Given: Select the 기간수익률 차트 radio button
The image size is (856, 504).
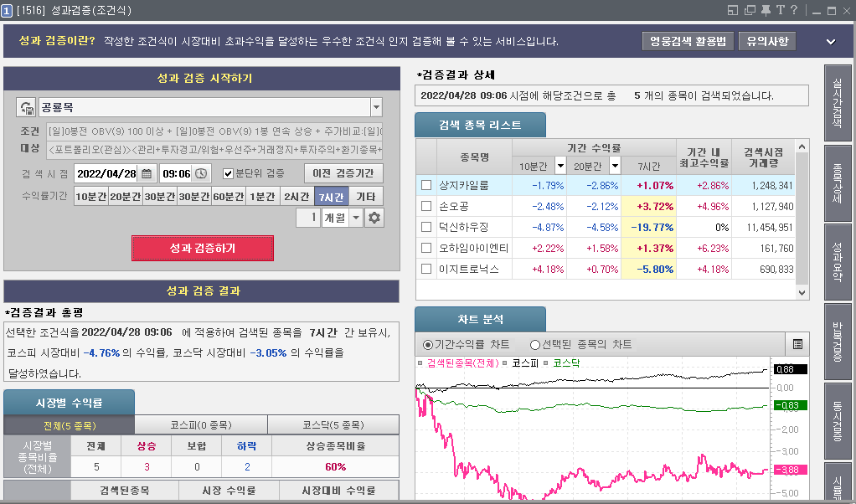Looking at the screenshot, I should click(428, 345).
